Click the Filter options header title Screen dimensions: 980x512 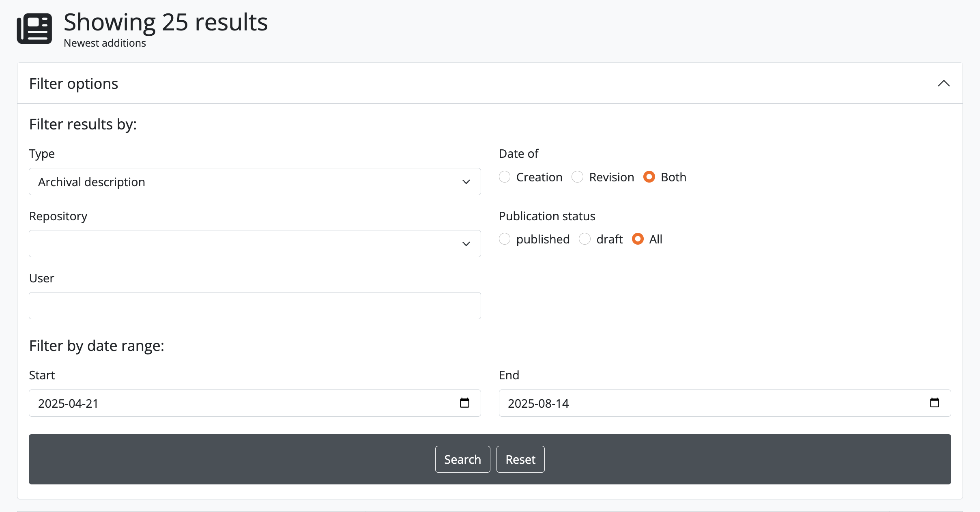point(74,84)
